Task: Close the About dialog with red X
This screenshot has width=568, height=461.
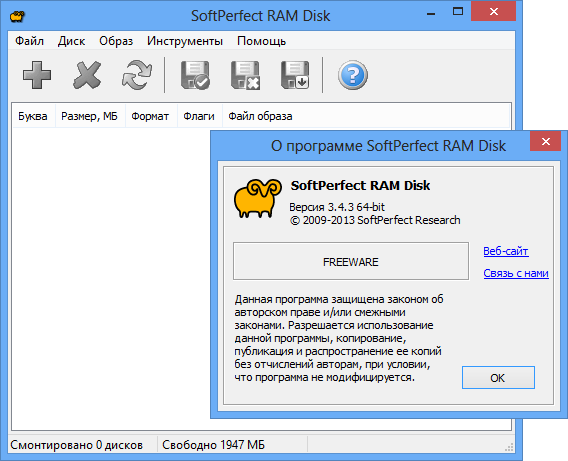Action: coord(546,141)
